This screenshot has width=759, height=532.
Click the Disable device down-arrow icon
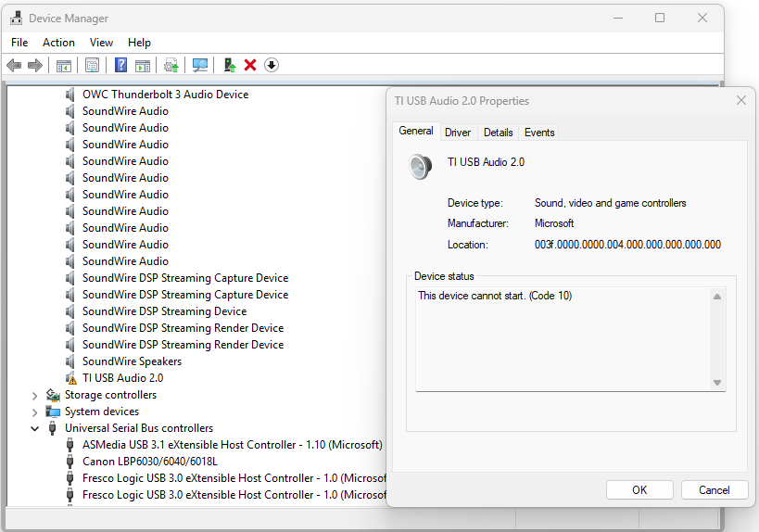tap(272, 65)
